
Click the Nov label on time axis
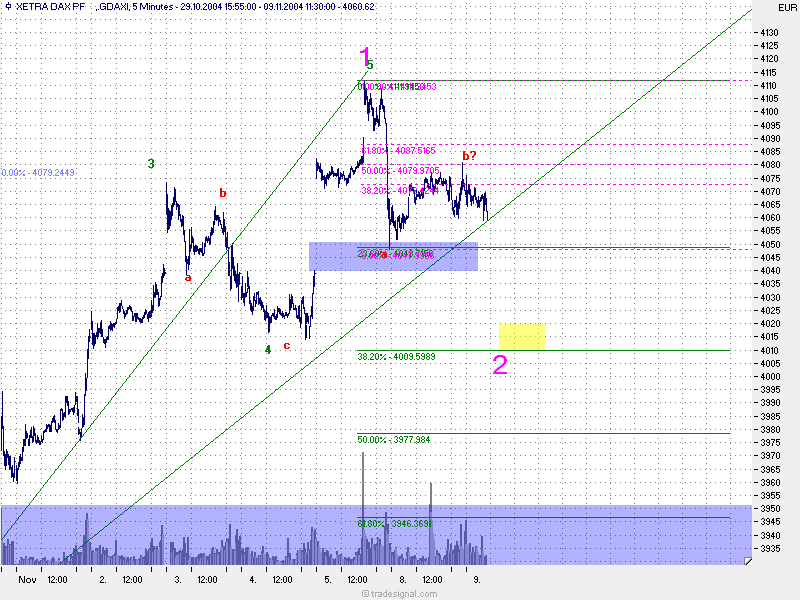click(x=27, y=580)
